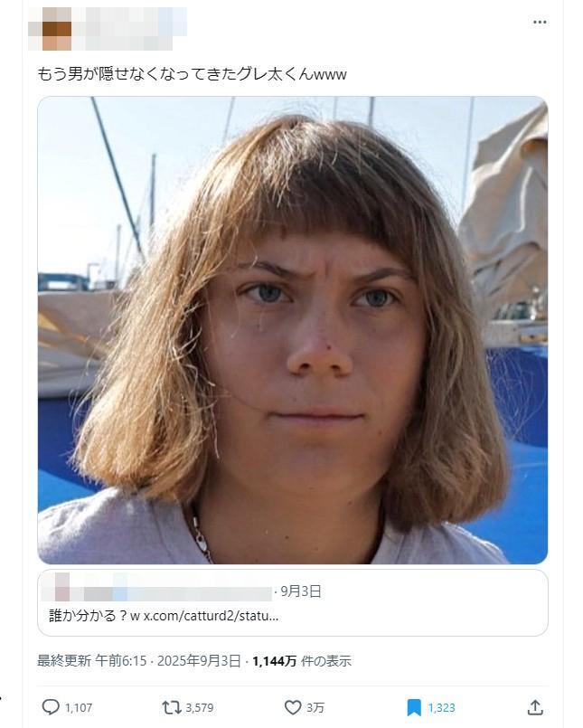583x728 pixels.
Task: Click the x.com/catturd2 link in quote
Action: point(214,616)
